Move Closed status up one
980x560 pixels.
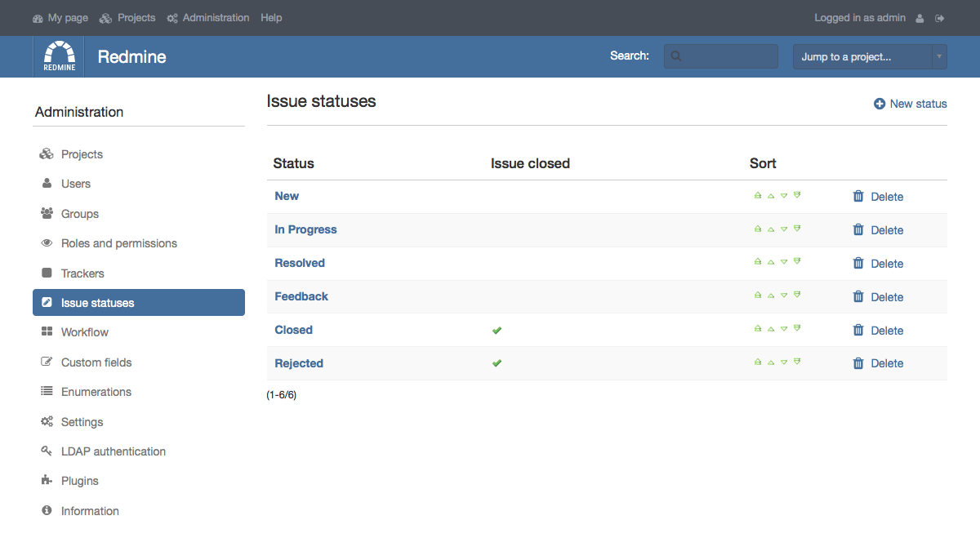coord(771,328)
